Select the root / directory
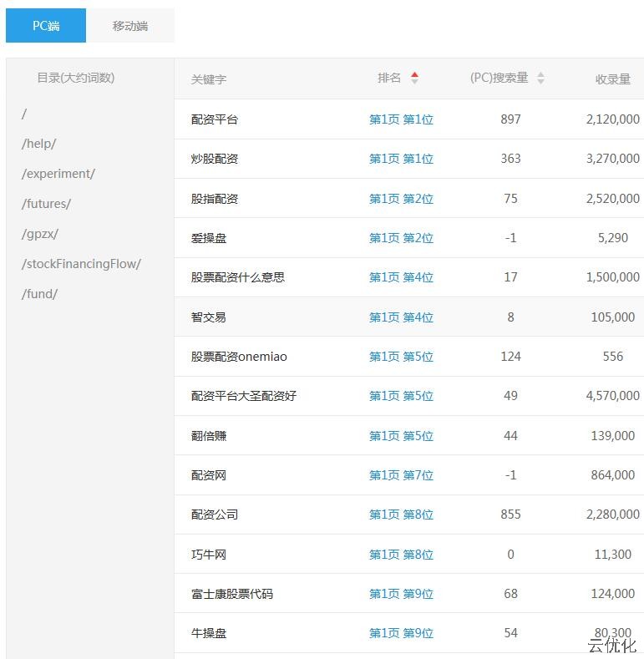Screen dimensions: 644x659 24,114
